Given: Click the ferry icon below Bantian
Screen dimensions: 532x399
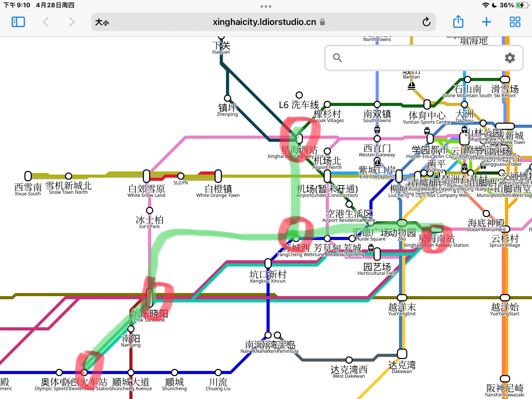Looking at the screenshot, I should pos(411,86).
